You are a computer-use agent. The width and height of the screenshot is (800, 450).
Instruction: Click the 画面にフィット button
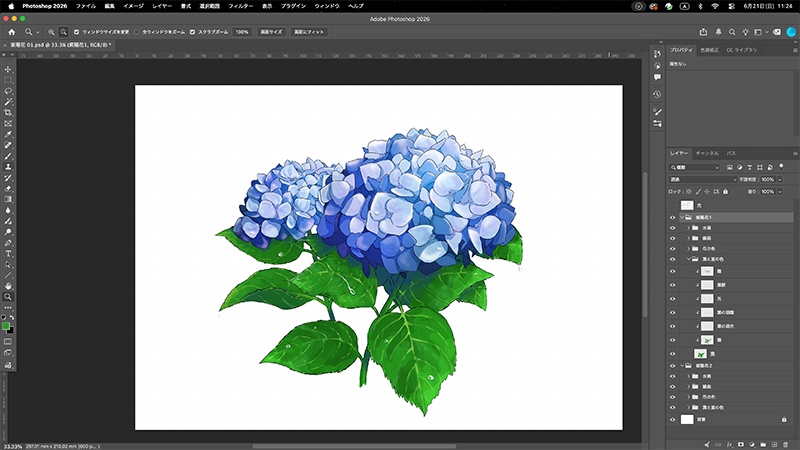tap(309, 32)
